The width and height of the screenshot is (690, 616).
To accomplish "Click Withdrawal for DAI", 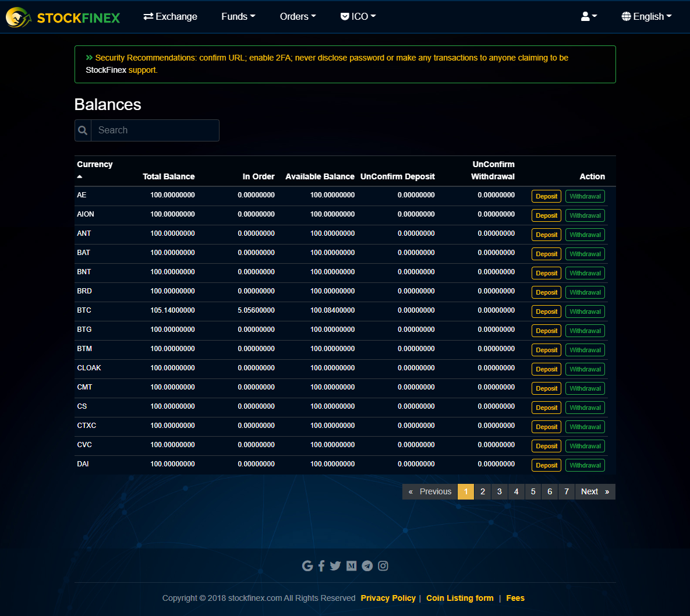I will (585, 465).
